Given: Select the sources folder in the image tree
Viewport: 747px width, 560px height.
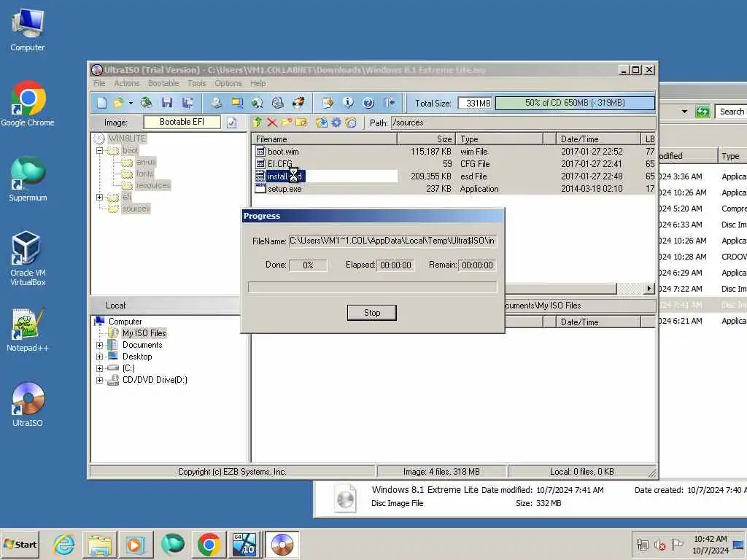Looking at the screenshot, I should tap(136, 209).
